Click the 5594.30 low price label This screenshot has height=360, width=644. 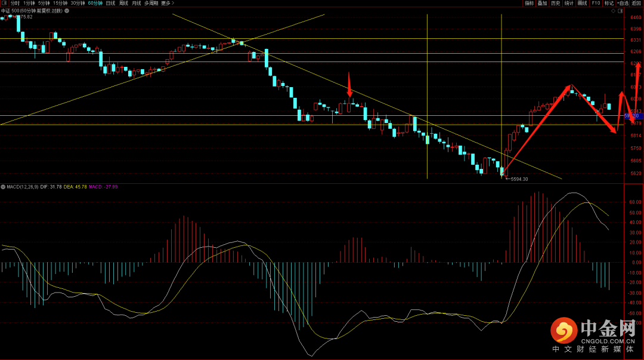tap(519, 179)
